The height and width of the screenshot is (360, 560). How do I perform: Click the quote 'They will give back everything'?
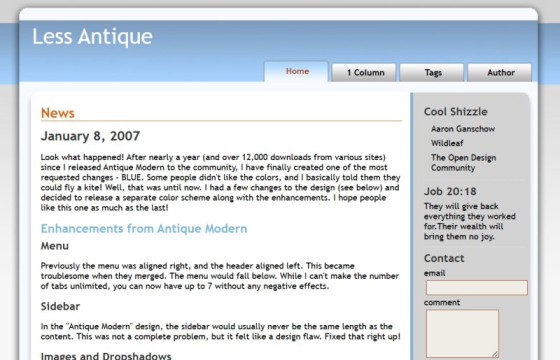[x=470, y=221]
